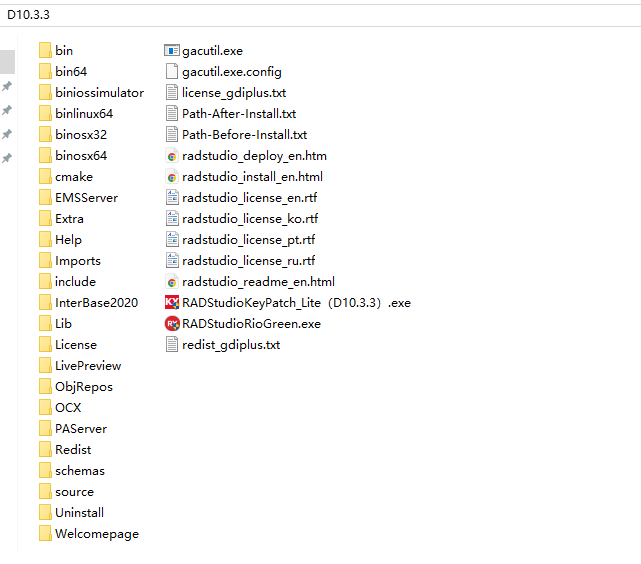
Task: Click the RADStudioRioGreen.exe red icon
Action: click(x=172, y=324)
